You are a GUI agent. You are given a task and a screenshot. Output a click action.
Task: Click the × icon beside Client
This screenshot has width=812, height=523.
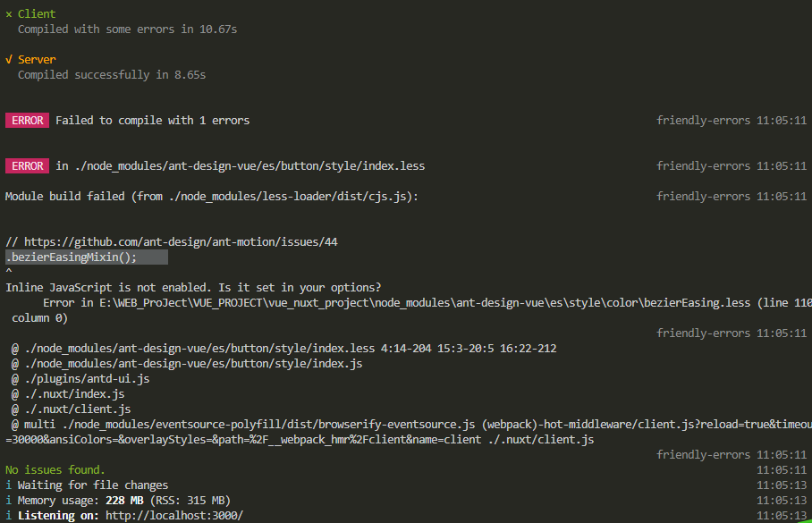tap(9, 14)
